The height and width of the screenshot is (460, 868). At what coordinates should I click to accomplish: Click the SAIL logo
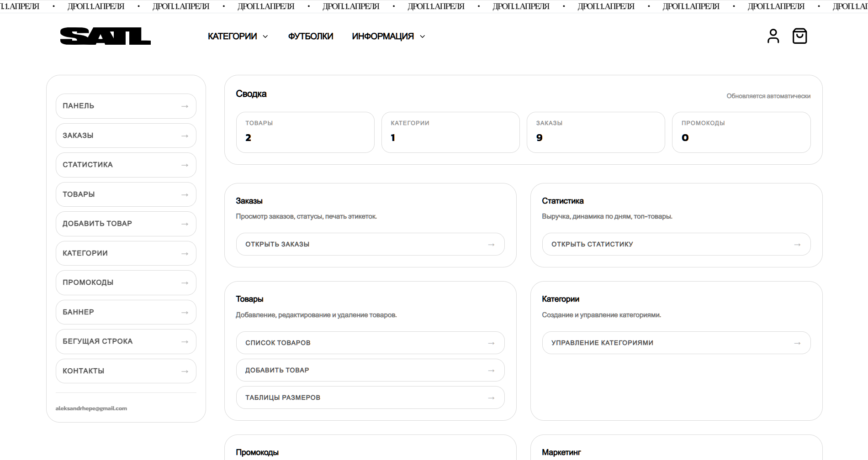[x=106, y=36]
